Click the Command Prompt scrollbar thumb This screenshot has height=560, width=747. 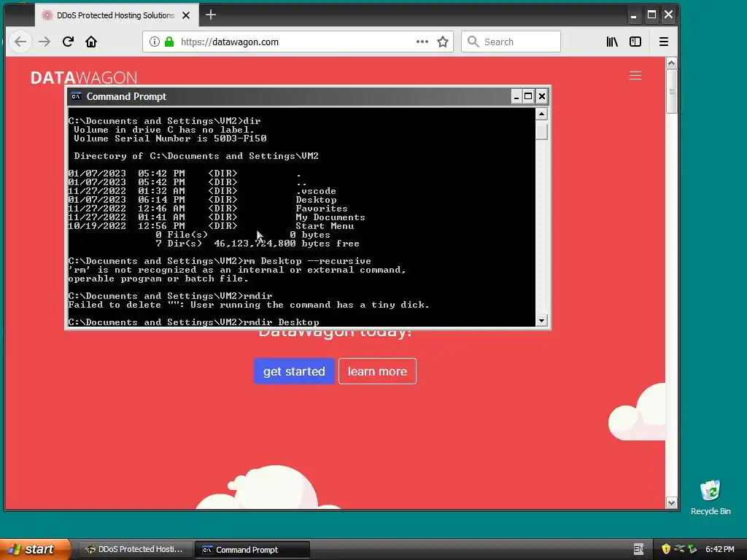pos(542,131)
